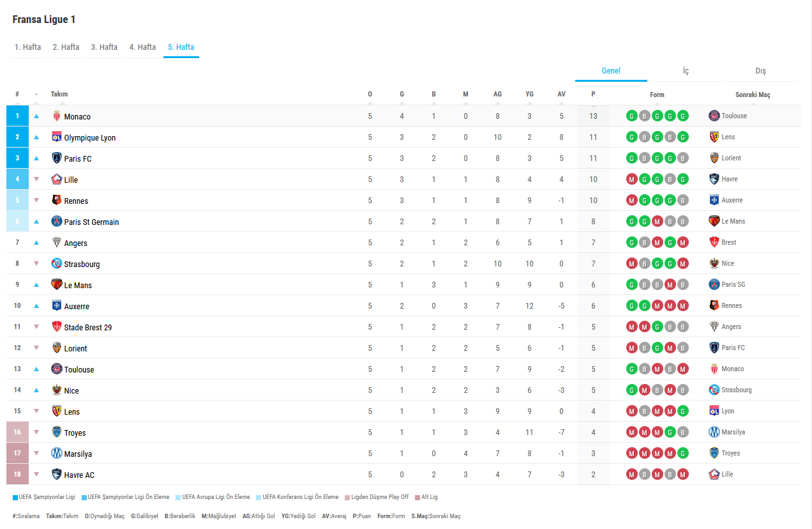Click the Paris St Germain crest in row 6
The image size is (812, 529).
pos(57,222)
